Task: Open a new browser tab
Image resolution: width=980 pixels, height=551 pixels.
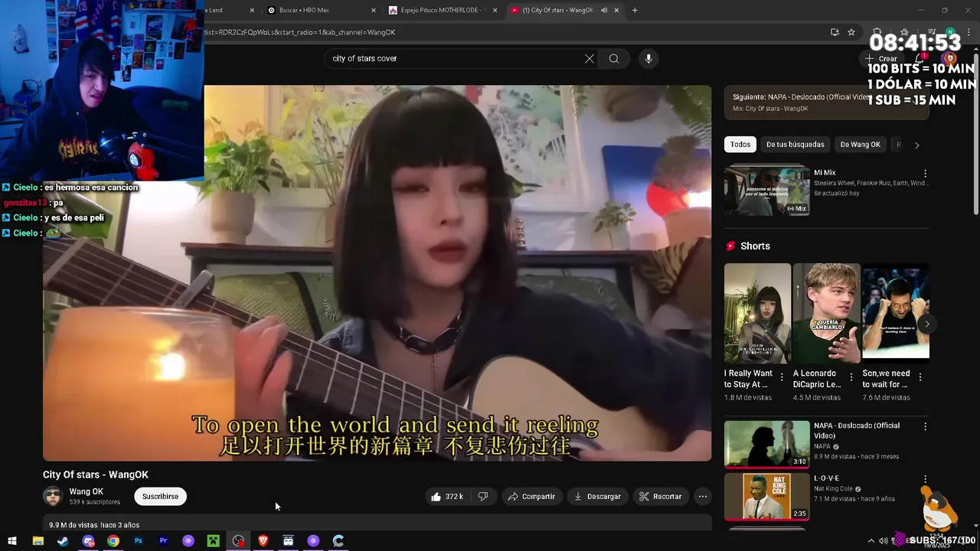Action: tap(635, 10)
